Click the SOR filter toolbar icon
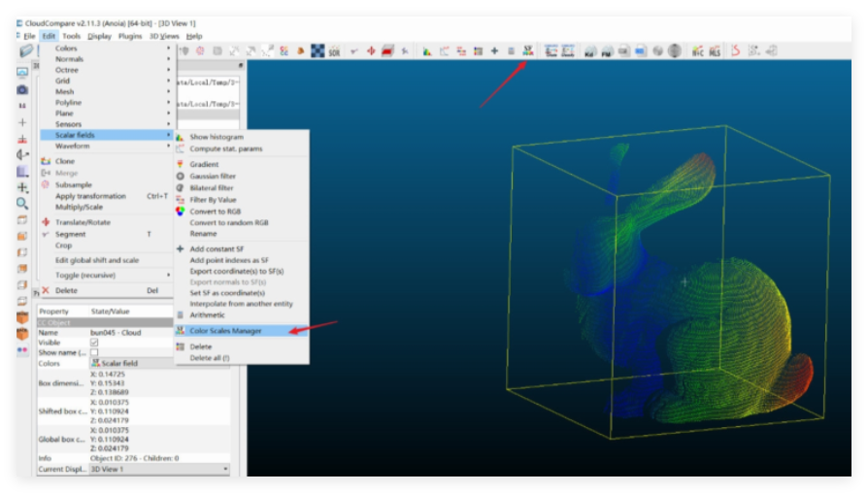The image size is (868, 493). [x=334, y=51]
